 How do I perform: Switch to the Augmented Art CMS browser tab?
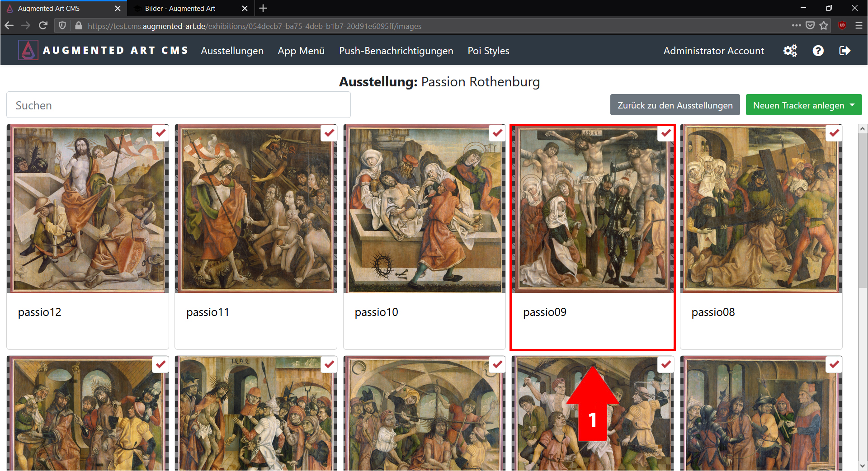[x=63, y=8]
